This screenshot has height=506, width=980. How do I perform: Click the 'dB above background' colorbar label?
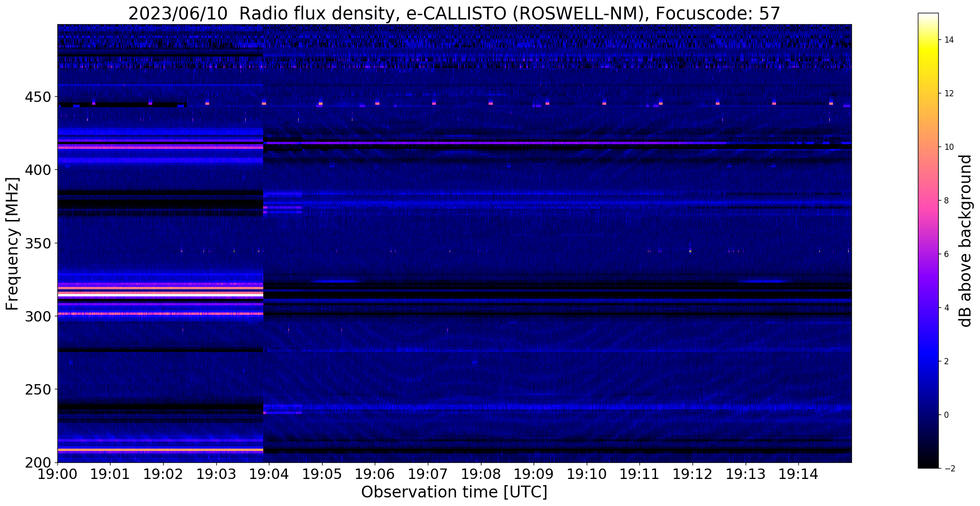tap(965, 241)
